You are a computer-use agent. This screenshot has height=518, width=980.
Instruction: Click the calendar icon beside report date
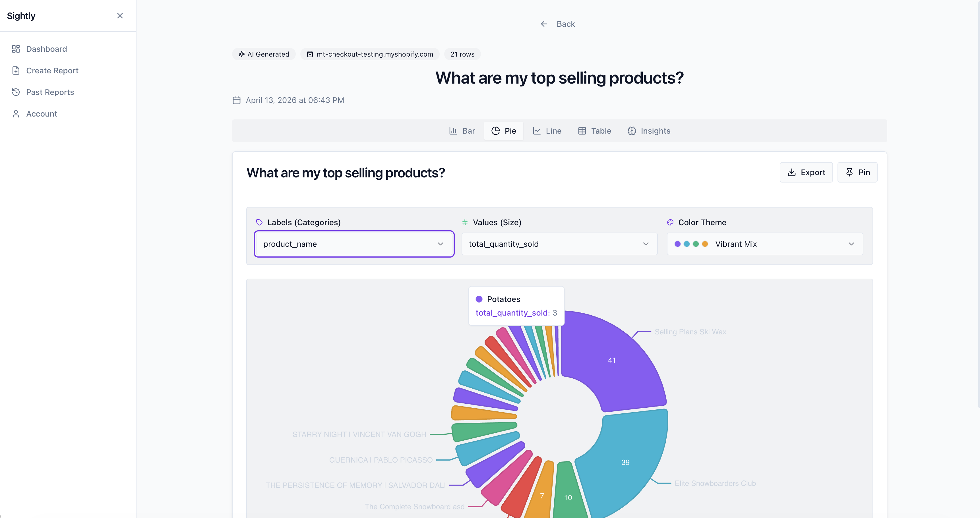pos(236,100)
